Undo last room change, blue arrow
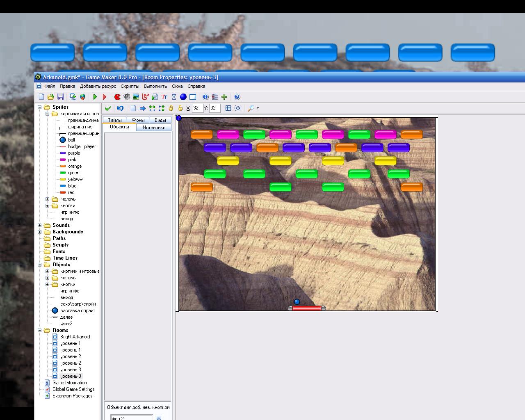 (x=120, y=108)
